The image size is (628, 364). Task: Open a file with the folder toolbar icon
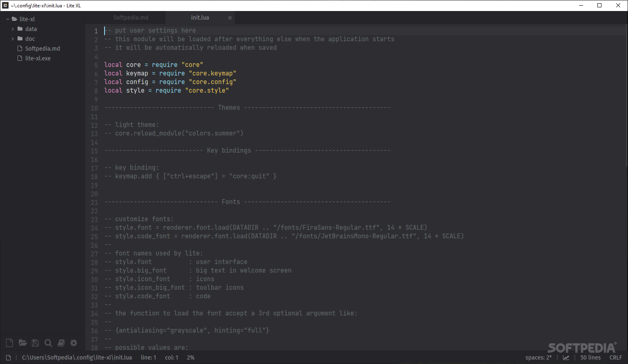(23, 343)
